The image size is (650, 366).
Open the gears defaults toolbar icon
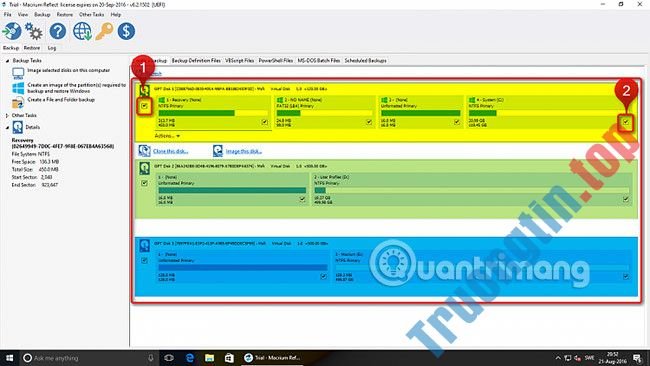pyautogui.click(x=34, y=32)
